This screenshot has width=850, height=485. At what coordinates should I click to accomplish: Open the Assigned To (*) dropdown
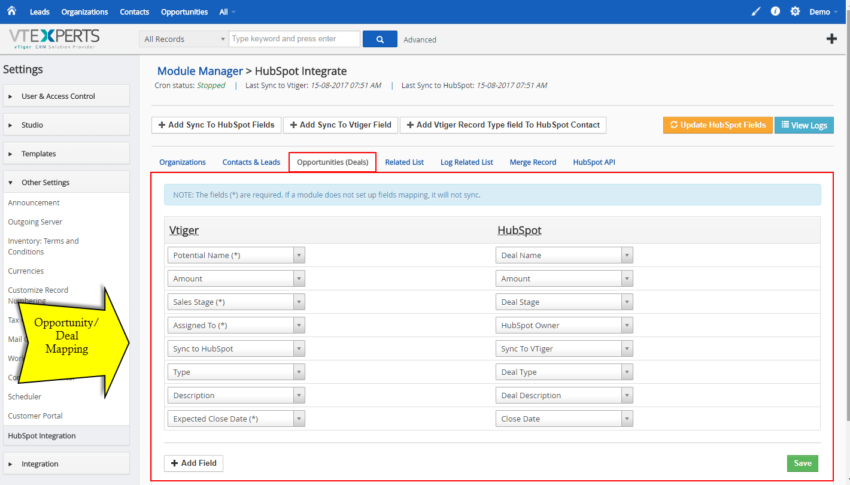click(x=236, y=325)
